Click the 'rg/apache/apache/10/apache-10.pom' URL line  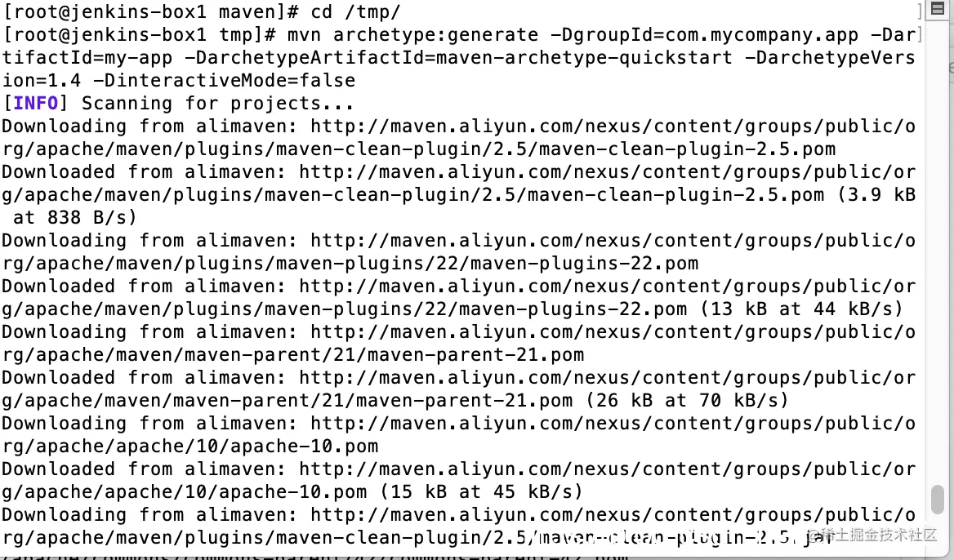[189, 447]
